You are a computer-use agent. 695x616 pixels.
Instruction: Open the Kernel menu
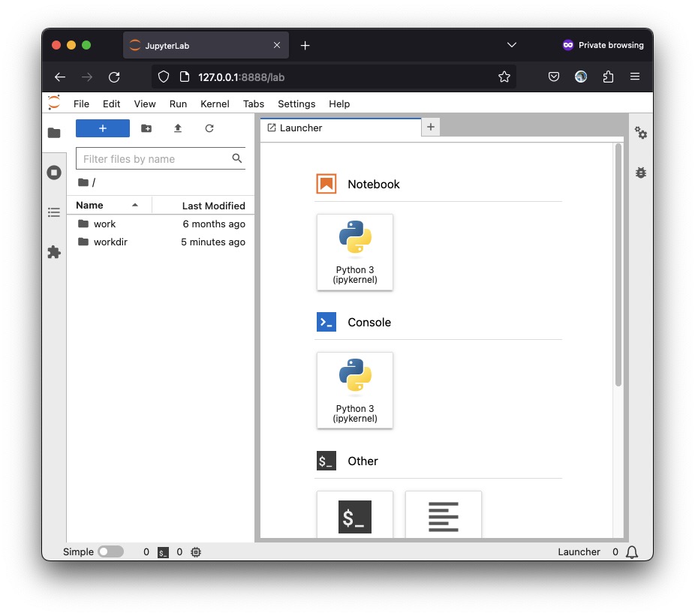[215, 104]
